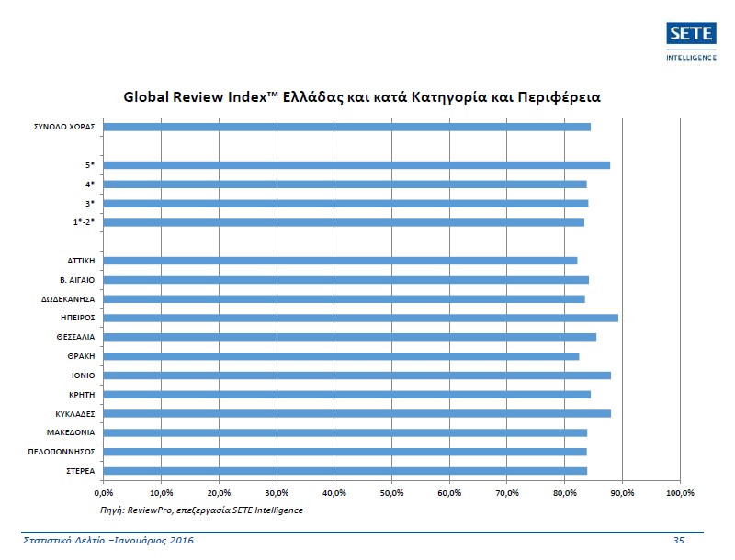Screen dimensions: 735x560
Task: Click the 4* category bar
Action: tap(345, 185)
